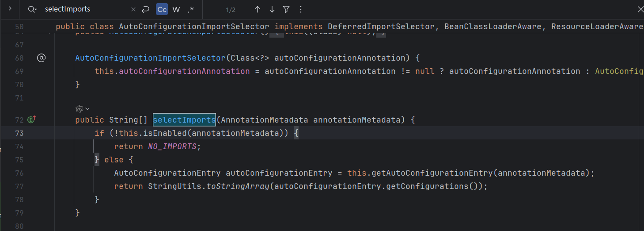Close the find bar

point(640,9)
